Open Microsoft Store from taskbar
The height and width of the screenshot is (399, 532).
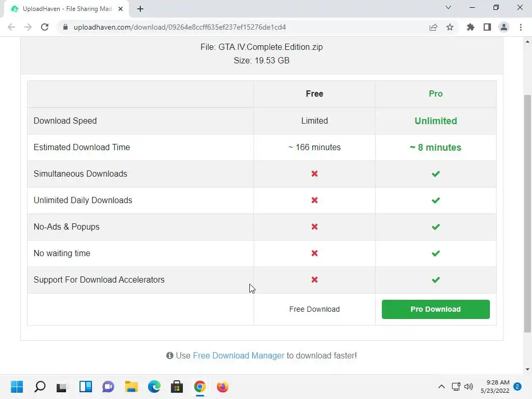(x=177, y=387)
